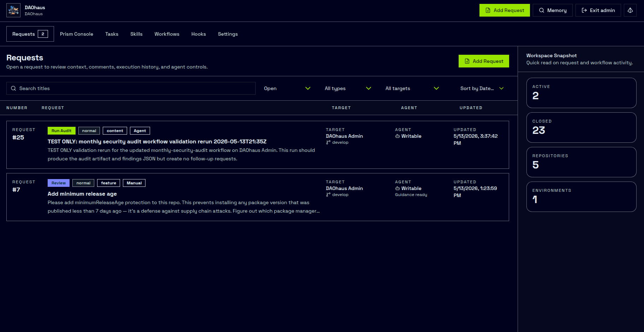Click the Environments snapshot card showing 1

[581, 197]
